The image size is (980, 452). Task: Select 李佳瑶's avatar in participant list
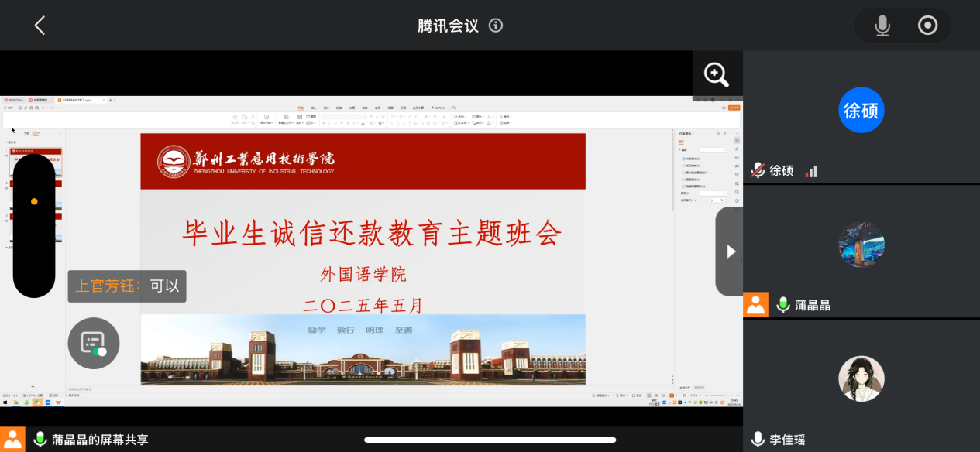[861, 378]
